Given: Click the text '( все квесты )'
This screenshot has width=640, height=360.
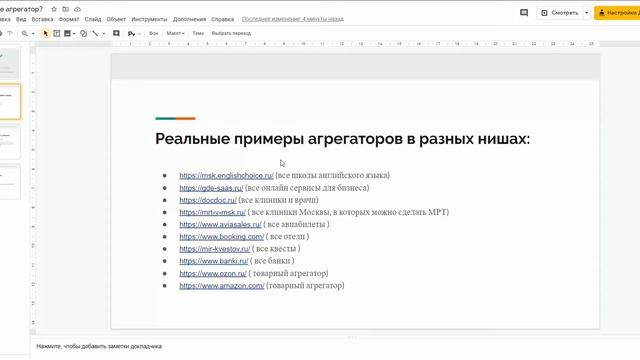Looking at the screenshot, I should click(276, 249).
